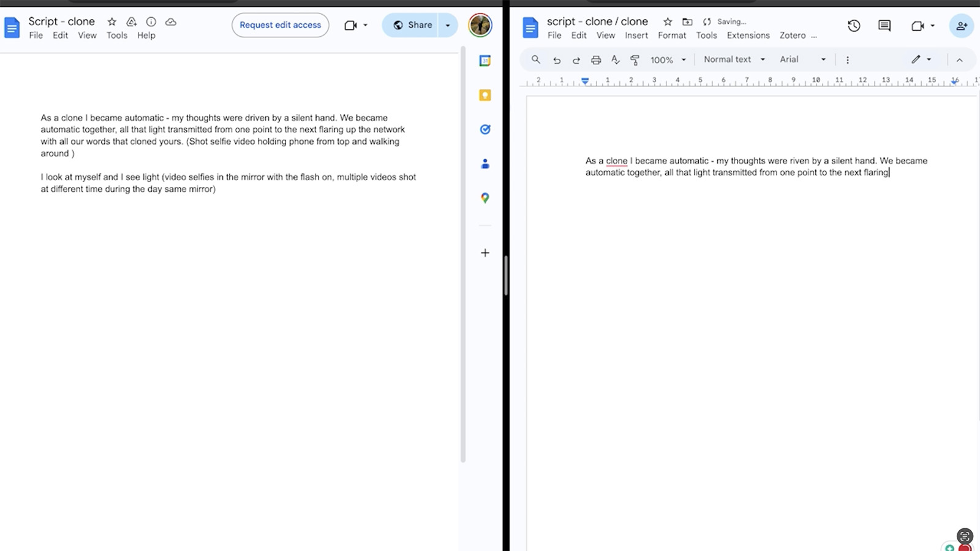980x551 pixels.
Task: Open Google Keep in side panel
Action: point(484,95)
